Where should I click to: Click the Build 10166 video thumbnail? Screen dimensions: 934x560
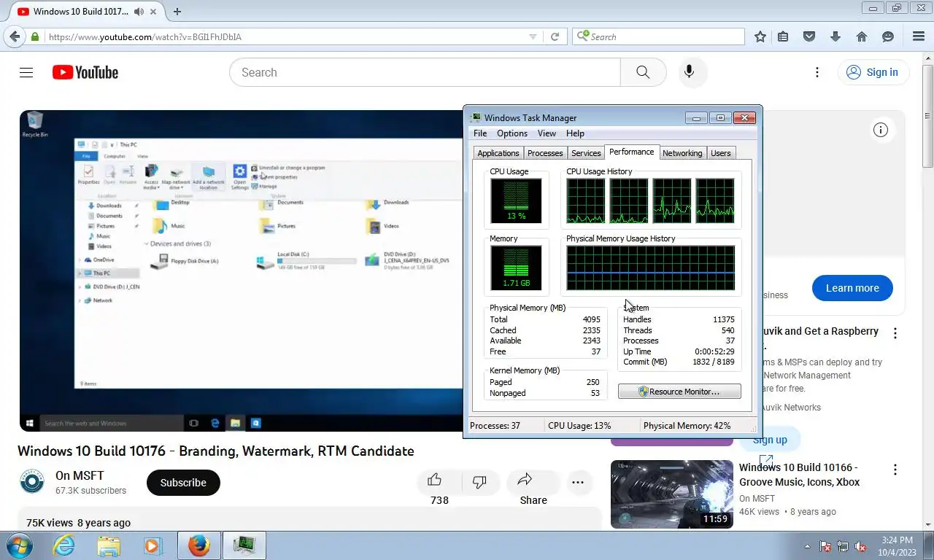[672, 494]
